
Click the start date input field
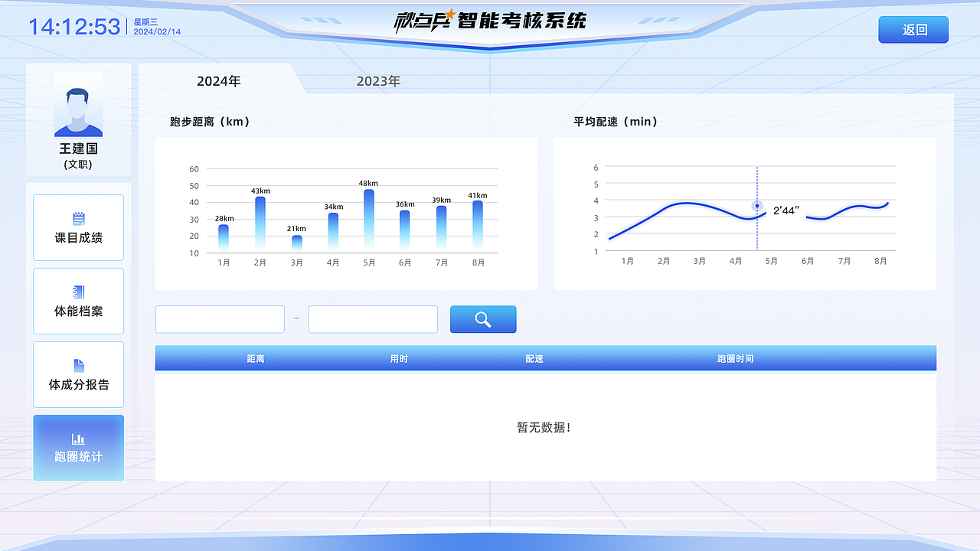(220, 319)
